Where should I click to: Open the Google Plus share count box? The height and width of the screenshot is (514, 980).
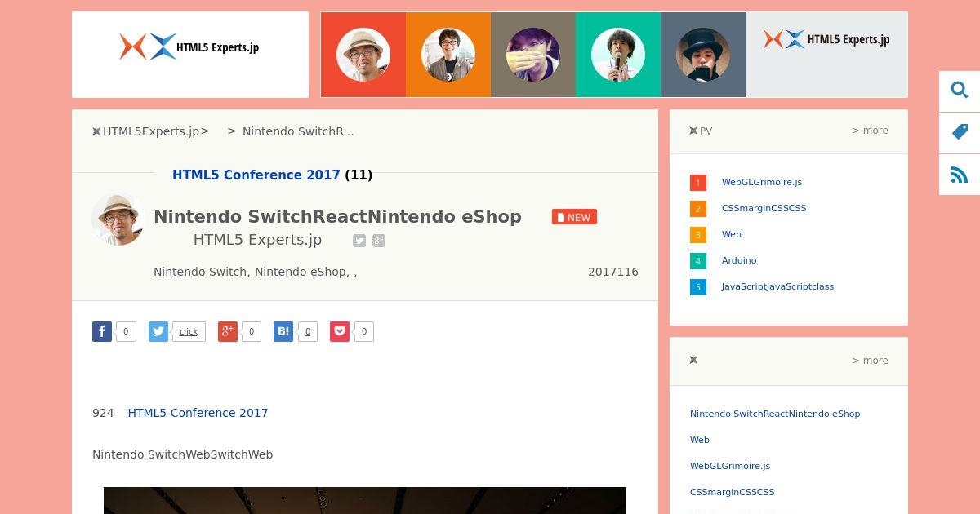tap(252, 331)
